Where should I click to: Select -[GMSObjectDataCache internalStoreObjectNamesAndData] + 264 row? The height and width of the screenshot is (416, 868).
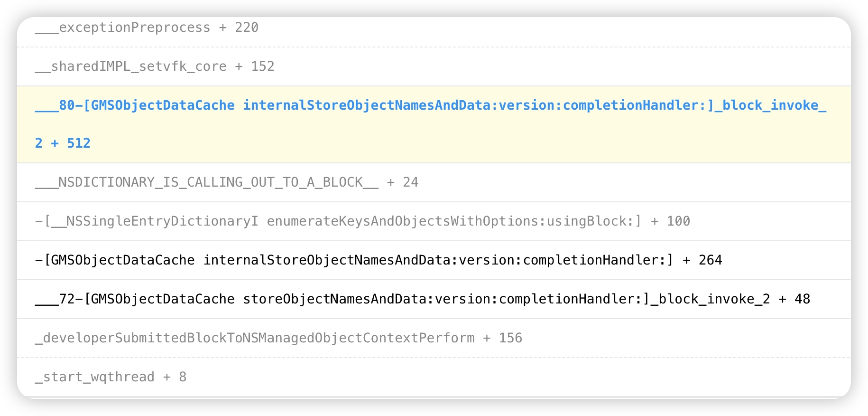click(434, 260)
